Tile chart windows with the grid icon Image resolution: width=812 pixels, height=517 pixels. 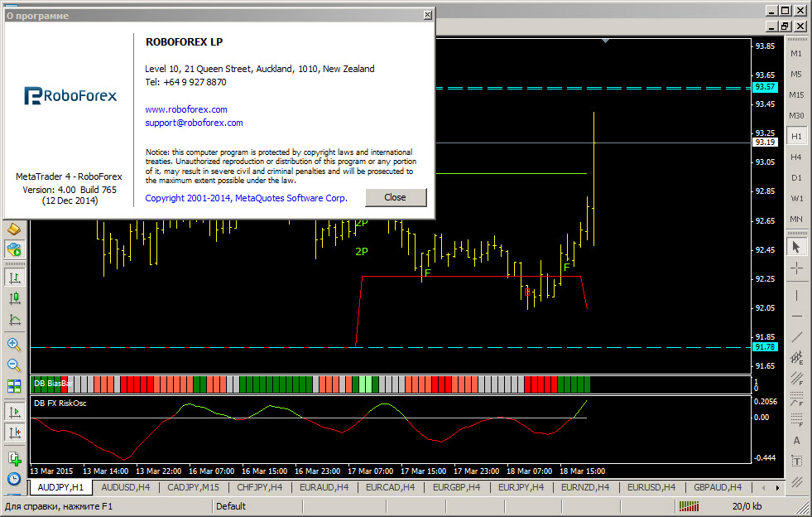click(x=14, y=386)
